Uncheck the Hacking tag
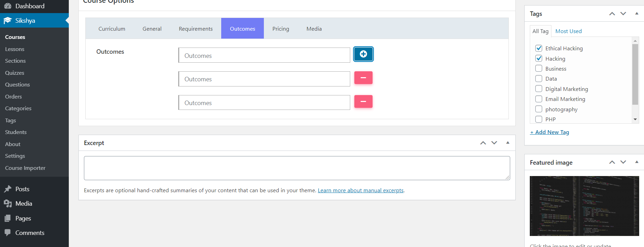The width and height of the screenshot is (644, 247). pos(539,58)
